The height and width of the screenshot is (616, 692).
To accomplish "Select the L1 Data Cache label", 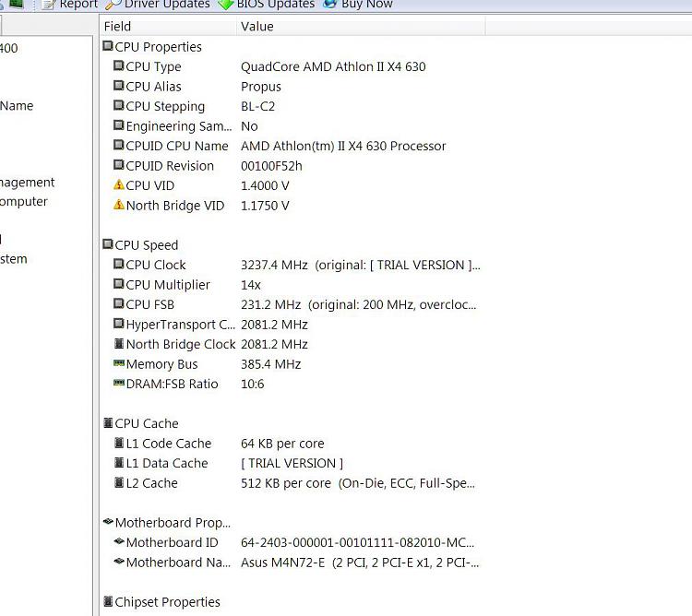I will pyautogui.click(x=167, y=464).
